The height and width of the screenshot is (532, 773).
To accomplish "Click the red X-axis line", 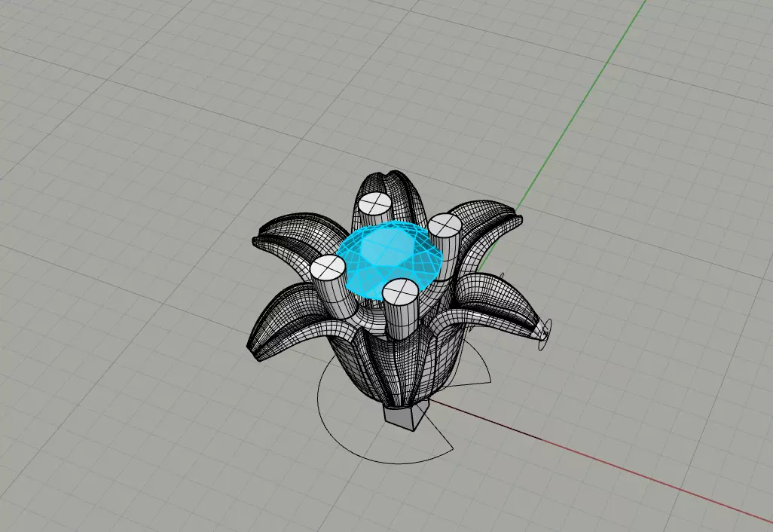I will pyautogui.click(x=601, y=461).
